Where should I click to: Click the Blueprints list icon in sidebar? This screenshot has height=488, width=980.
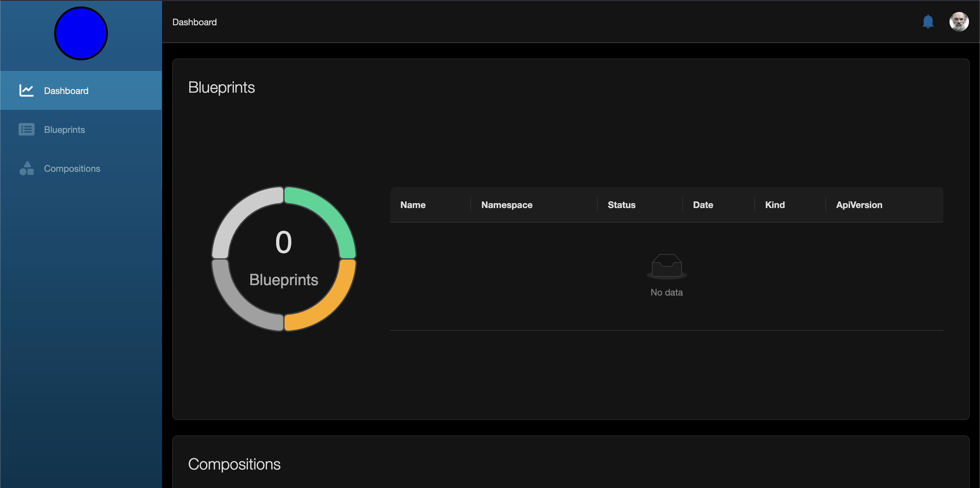(26, 129)
